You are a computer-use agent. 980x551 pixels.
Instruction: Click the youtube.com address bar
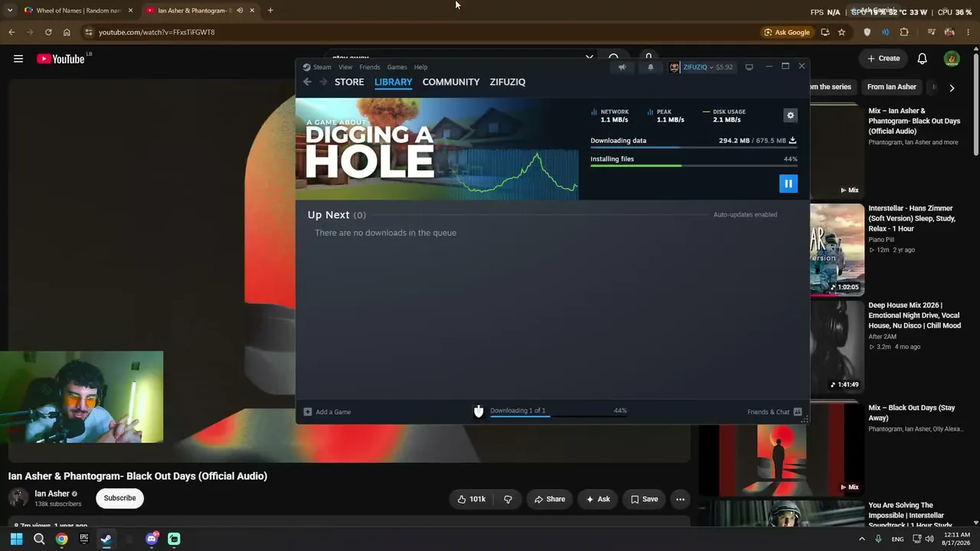pos(421,32)
